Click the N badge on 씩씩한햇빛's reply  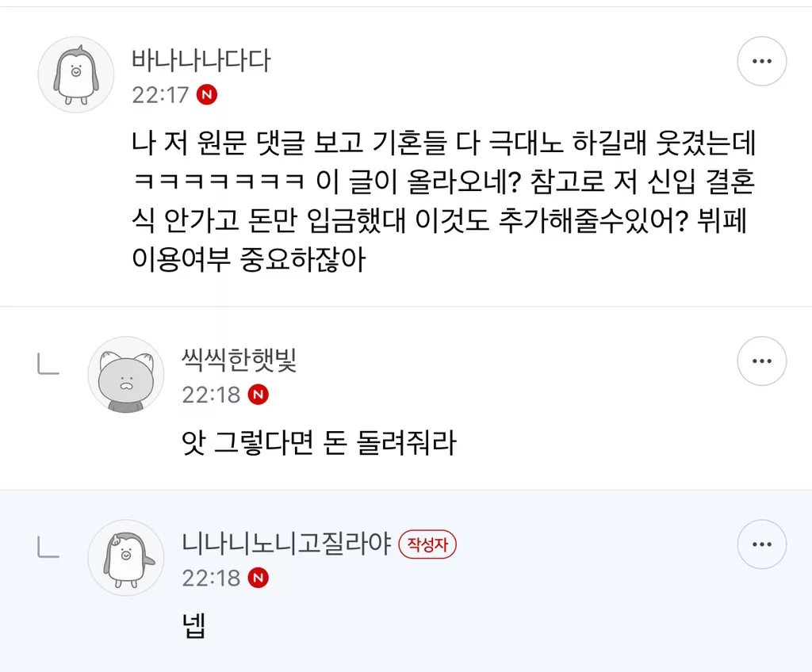(x=258, y=395)
